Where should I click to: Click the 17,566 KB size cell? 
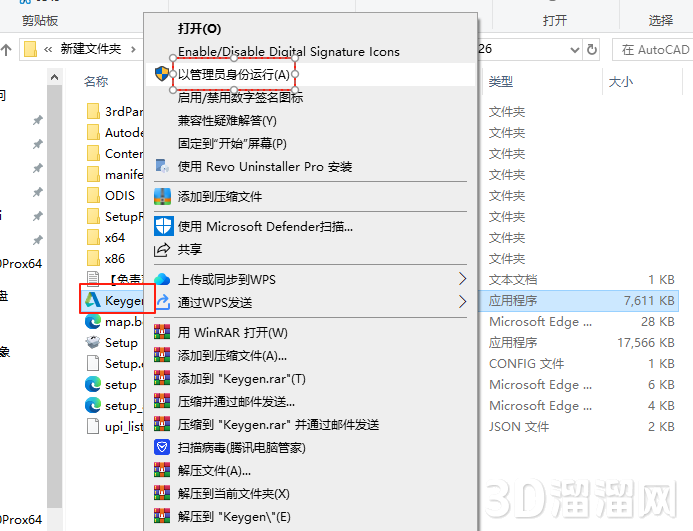(646, 343)
